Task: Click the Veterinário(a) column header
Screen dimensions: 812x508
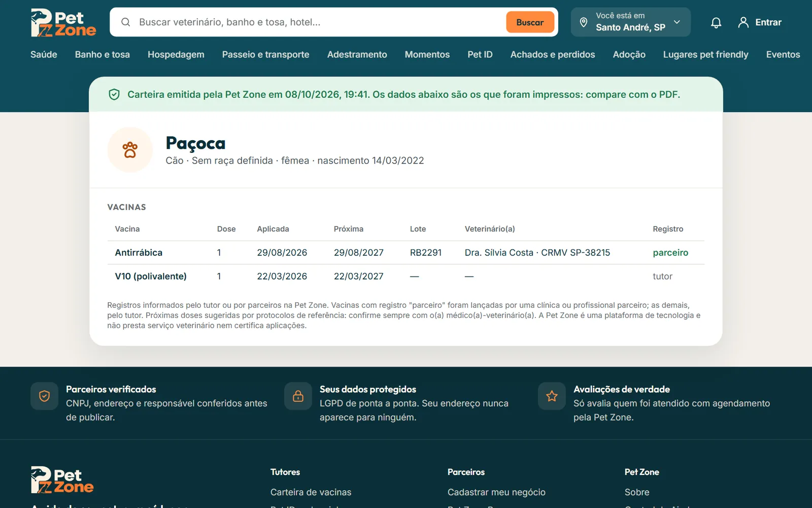Action: tap(490, 229)
